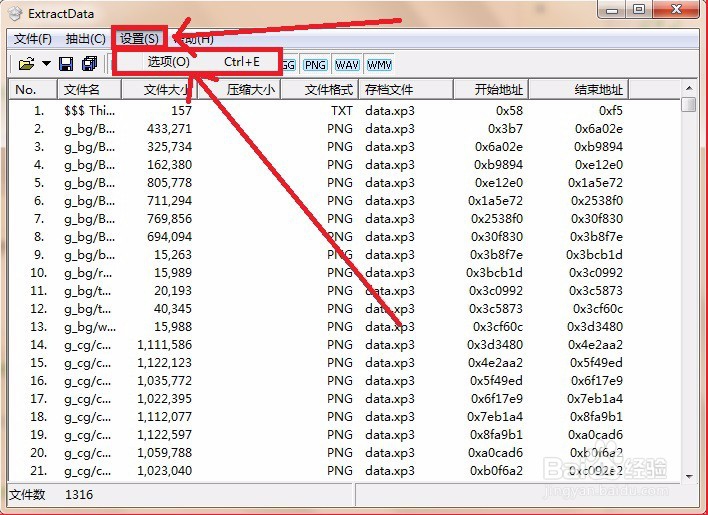Select file size cell '433,271'
This screenshot has height=515, width=708.
tap(169, 129)
